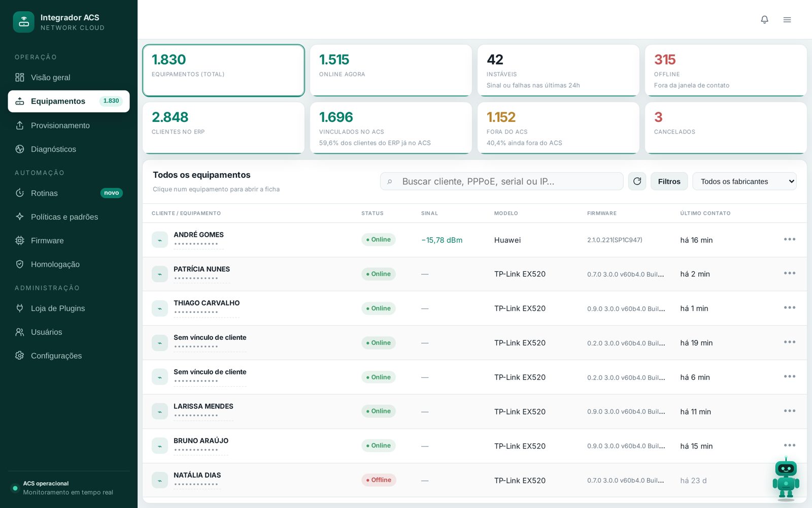Click the Cancelados 3 card
Screen dimensions: 812x508
point(726,128)
